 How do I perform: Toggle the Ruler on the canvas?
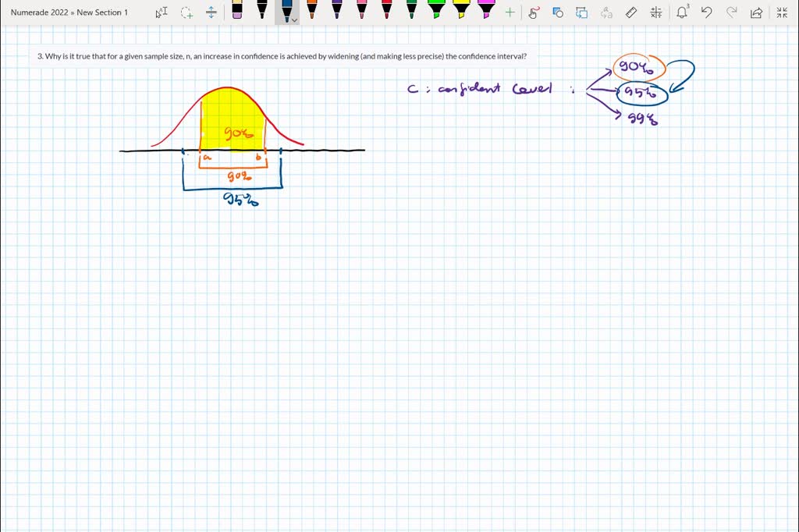pyautogui.click(x=631, y=12)
